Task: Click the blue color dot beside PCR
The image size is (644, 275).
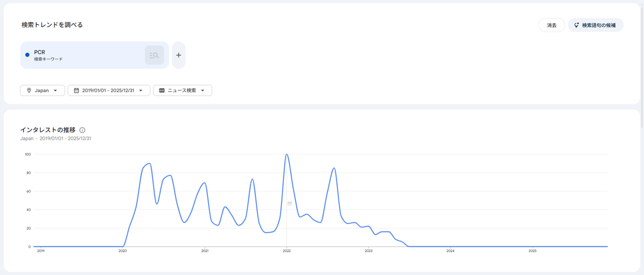Action: click(x=27, y=55)
